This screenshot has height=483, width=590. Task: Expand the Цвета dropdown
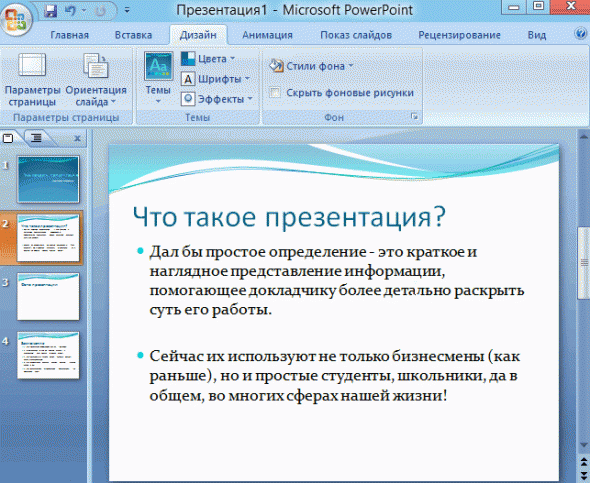click(208, 59)
